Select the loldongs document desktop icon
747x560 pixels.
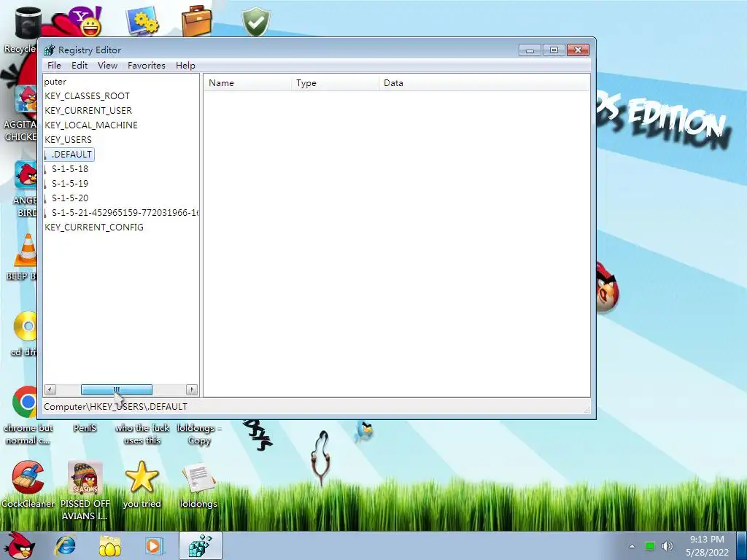(x=198, y=484)
